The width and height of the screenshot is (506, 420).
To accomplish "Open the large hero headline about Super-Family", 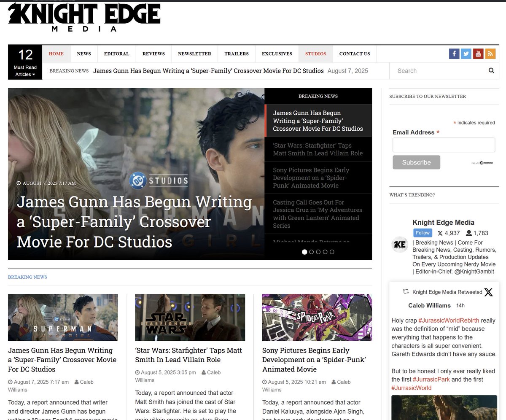I will [135, 222].
